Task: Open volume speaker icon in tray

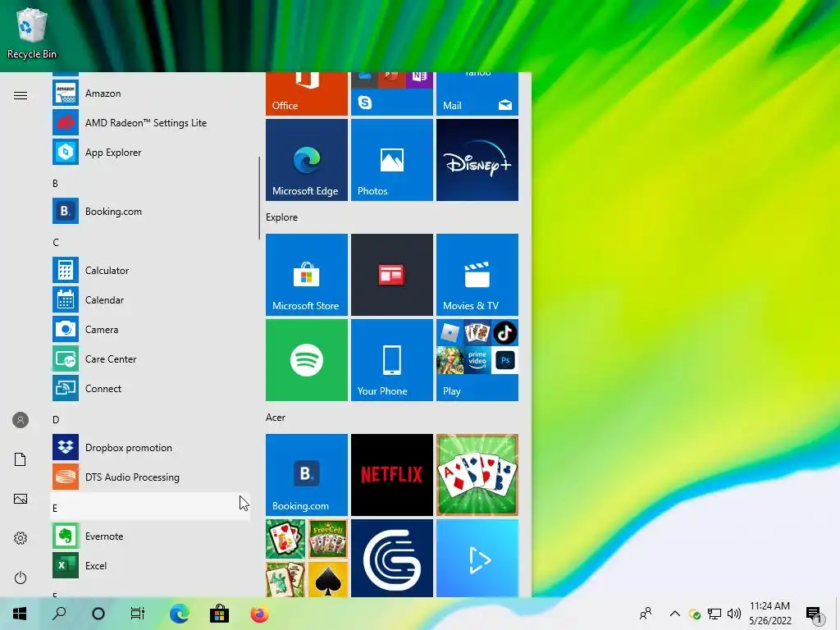Action: click(734, 614)
